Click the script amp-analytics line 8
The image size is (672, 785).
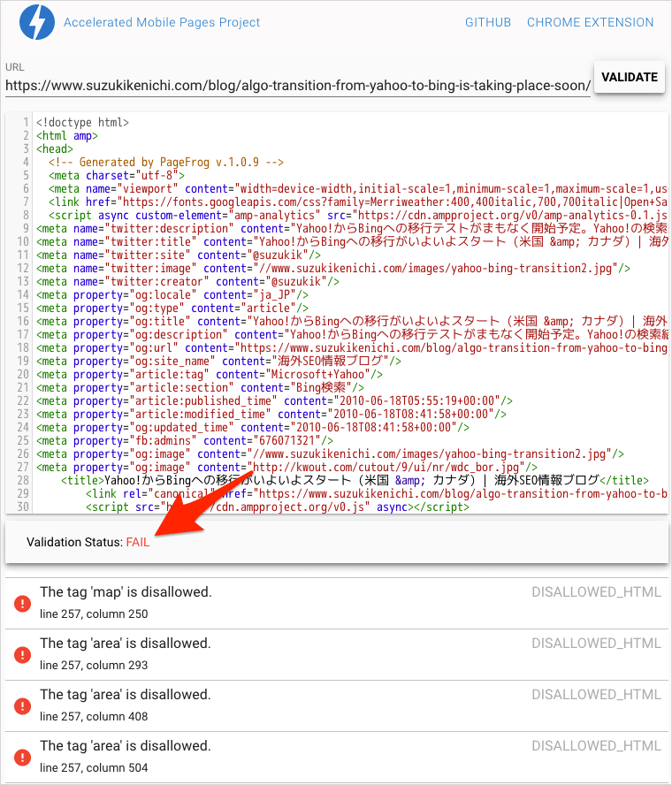(x=357, y=216)
